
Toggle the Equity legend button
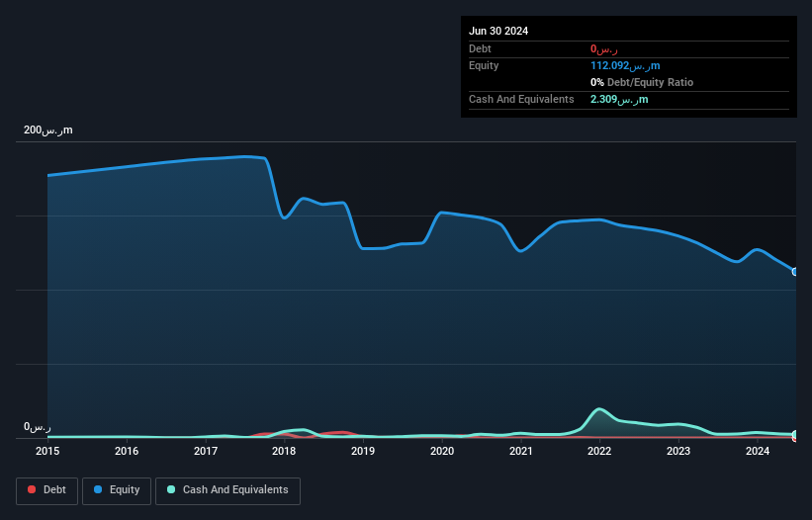tap(117, 490)
